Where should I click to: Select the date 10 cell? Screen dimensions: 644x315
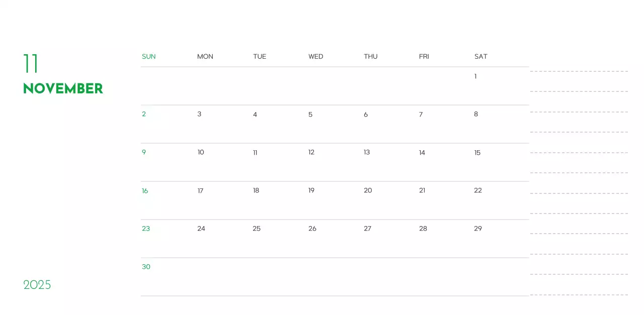coord(201,152)
